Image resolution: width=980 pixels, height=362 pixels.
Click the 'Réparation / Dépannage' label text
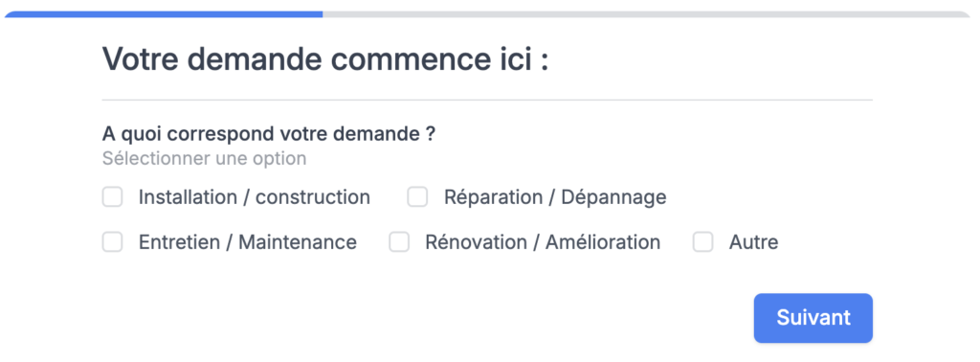555,197
